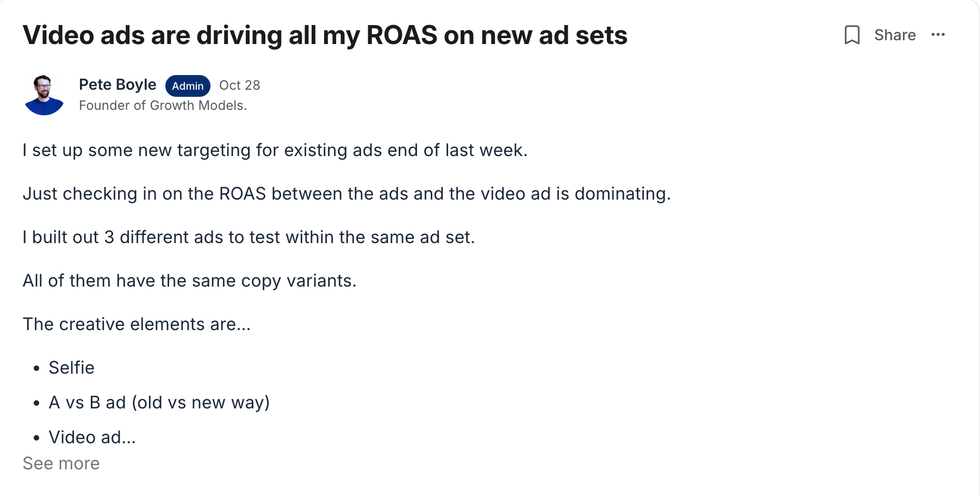Image resolution: width=980 pixels, height=496 pixels.
Task: Click the "same copy variants" sentence
Action: pos(189,281)
